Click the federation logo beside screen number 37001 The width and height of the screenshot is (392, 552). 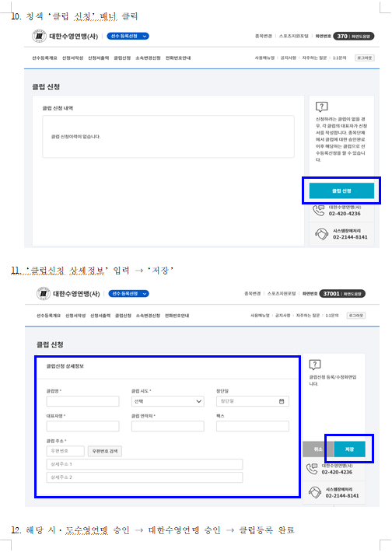pos(44,294)
